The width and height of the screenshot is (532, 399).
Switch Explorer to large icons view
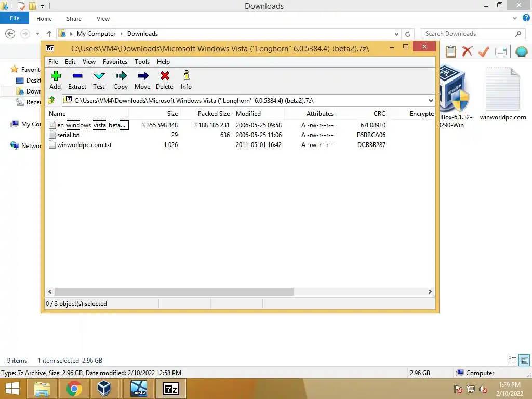(x=524, y=360)
